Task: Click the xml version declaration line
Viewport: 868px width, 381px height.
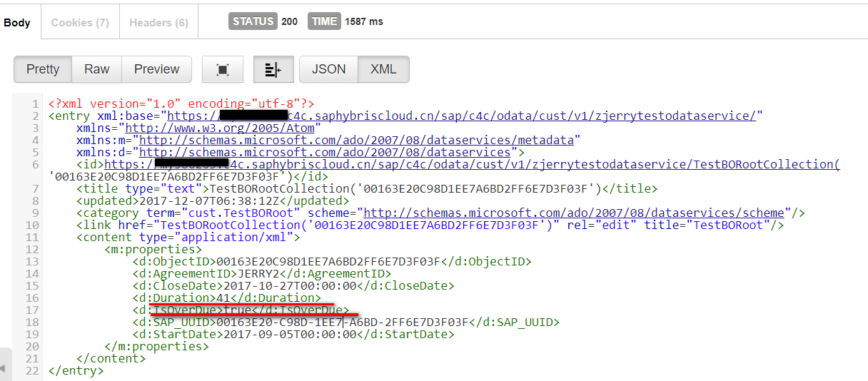Action: click(181, 103)
